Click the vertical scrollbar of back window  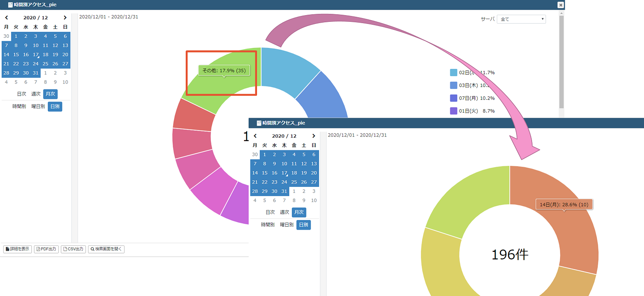pos(561,63)
